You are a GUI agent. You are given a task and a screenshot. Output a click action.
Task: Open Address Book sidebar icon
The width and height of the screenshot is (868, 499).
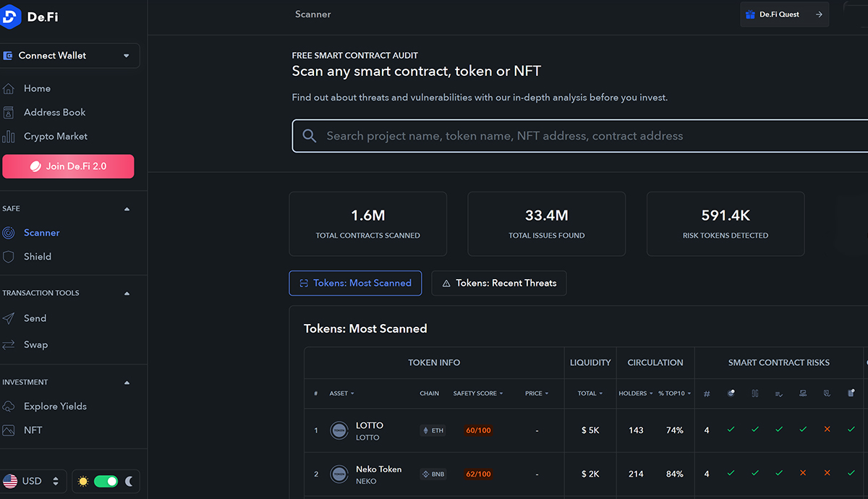[9, 113]
